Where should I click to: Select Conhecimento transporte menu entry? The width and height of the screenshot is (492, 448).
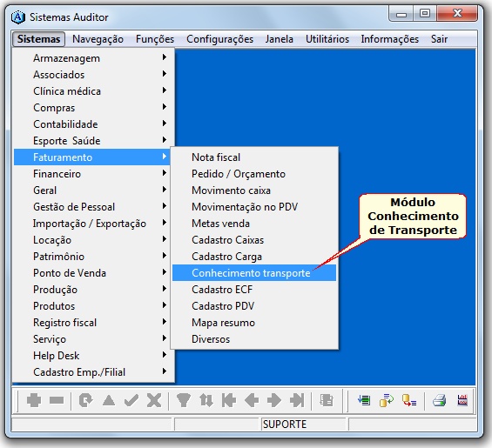(254, 273)
